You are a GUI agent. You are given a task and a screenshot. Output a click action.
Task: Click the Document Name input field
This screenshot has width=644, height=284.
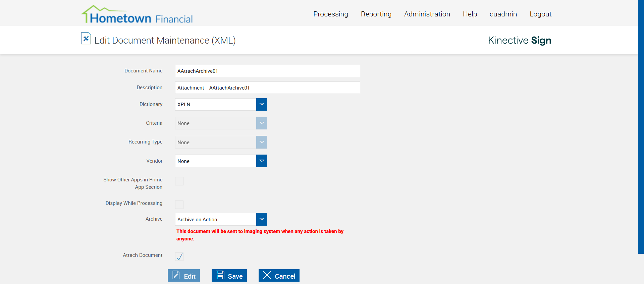(x=267, y=71)
